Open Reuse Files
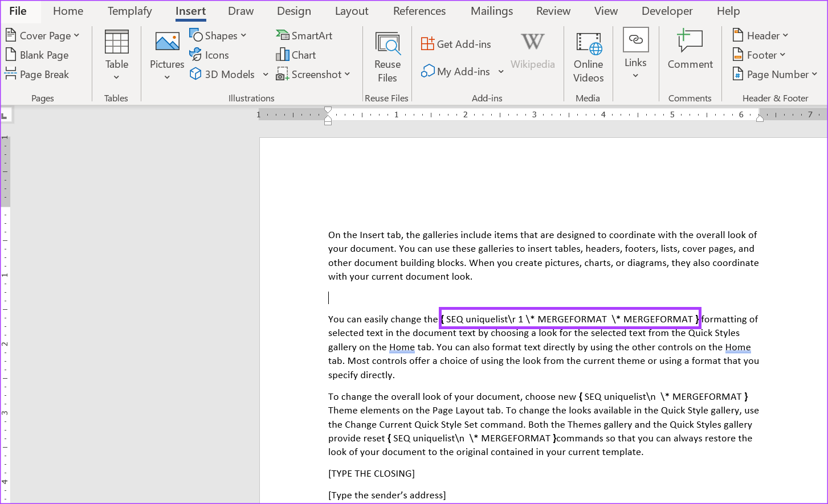828x504 pixels. (387, 54)
